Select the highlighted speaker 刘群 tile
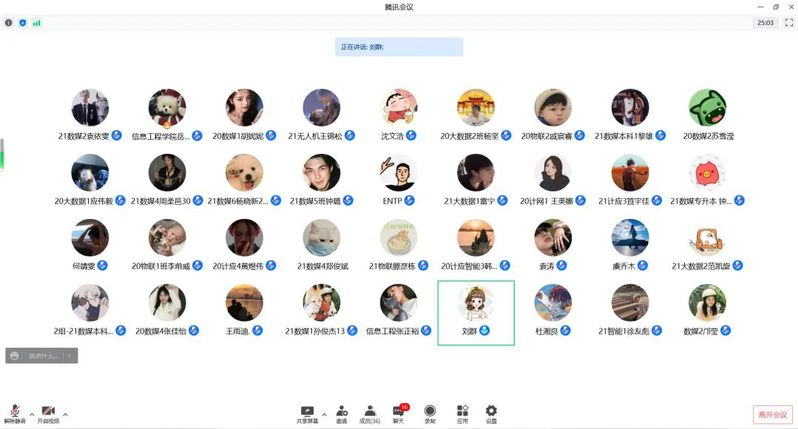 [x=476, y=312]
